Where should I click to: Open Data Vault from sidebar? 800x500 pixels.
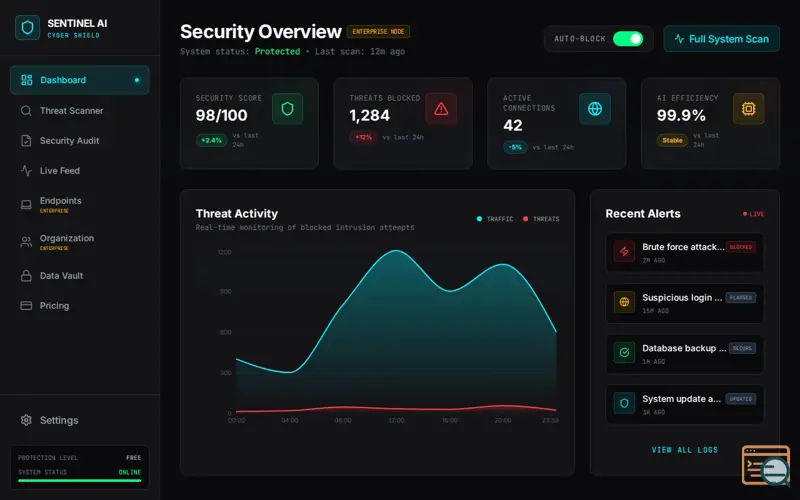pyautogui.click(x=80, y=276)
